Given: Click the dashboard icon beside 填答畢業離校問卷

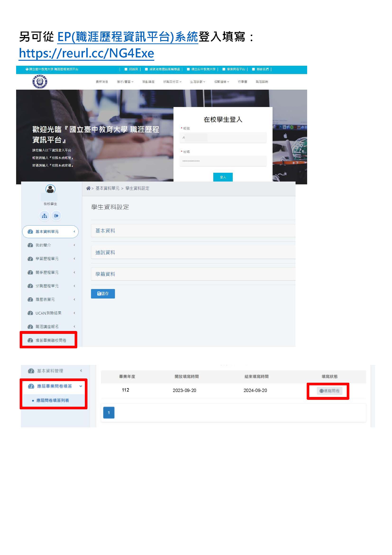Looking at the screenshot, I should pyautogui.click(x=30, y=340).
